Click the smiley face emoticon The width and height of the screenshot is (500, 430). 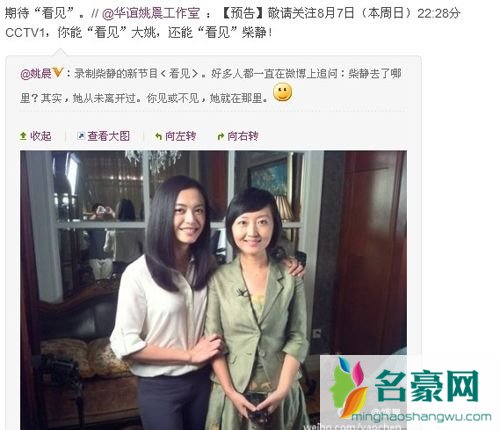point(283,93)
